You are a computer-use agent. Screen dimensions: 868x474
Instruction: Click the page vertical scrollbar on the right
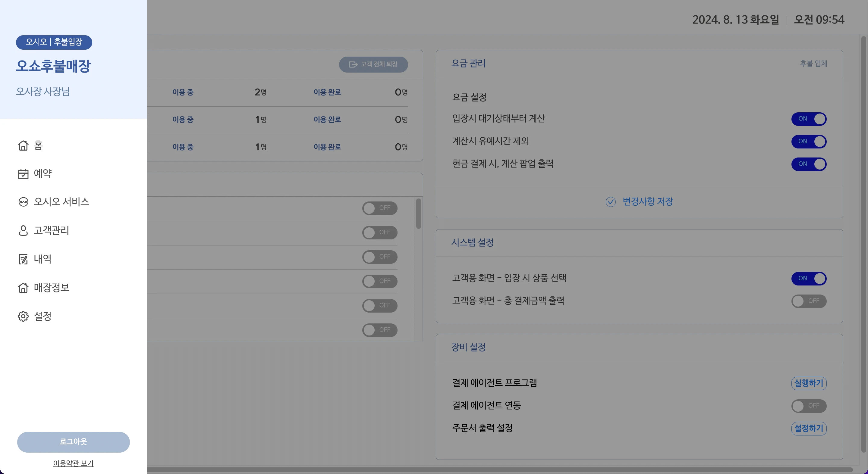click(863, 244)
